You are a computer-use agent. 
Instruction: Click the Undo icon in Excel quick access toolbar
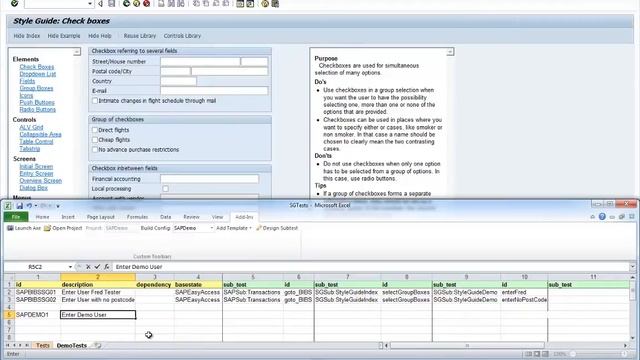29,206
